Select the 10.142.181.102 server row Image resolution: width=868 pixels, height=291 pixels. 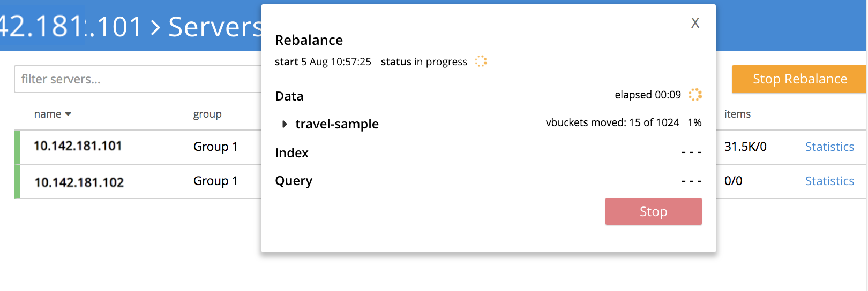pos(79,182)
